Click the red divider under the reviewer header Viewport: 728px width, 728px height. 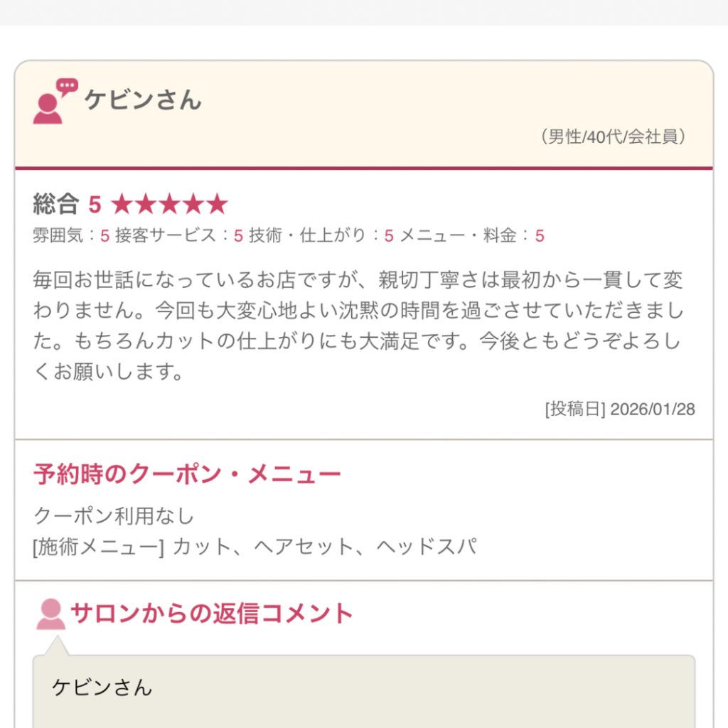(363, 168)
